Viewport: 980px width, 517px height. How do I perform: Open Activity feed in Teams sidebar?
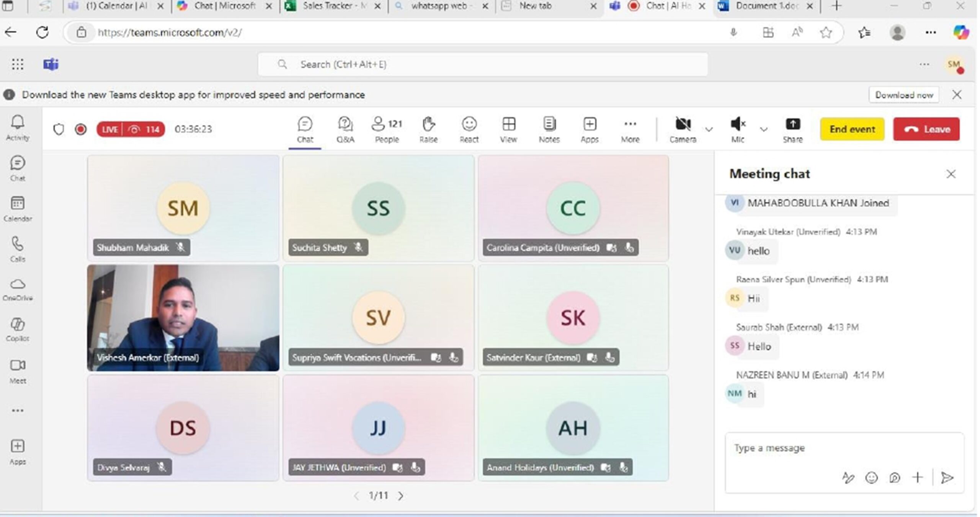[18, 128]
